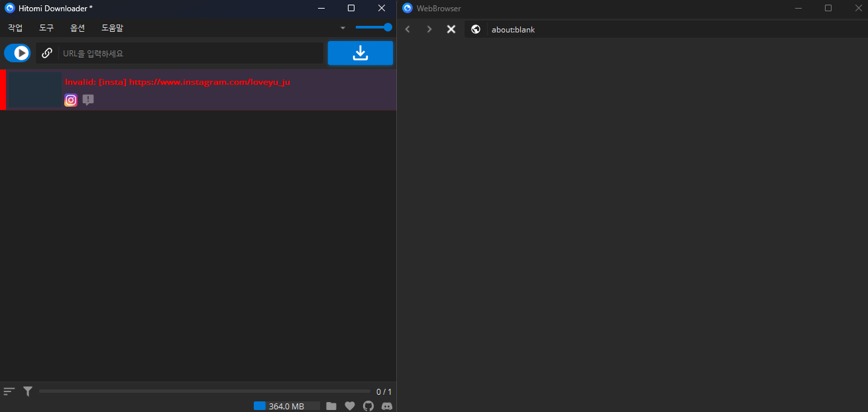Open the downloads folder icon
Screen dimensions: 868x412
pos(331,405)
